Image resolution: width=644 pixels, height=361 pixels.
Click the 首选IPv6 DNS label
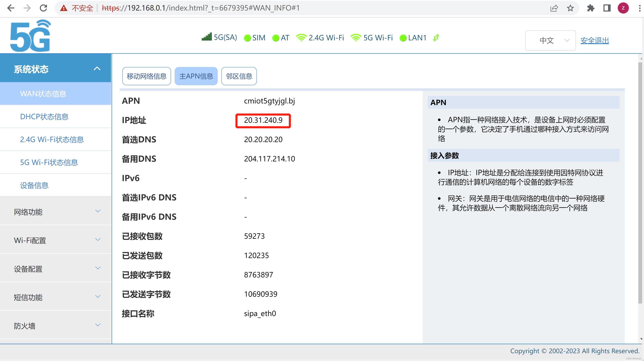pyautogui.click(x=149, y=198)
